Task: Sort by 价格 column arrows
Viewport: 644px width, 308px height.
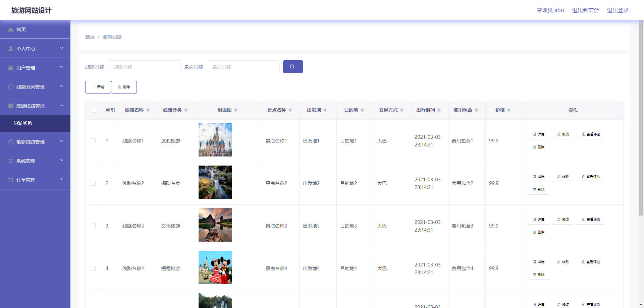Action: (509, 110)
